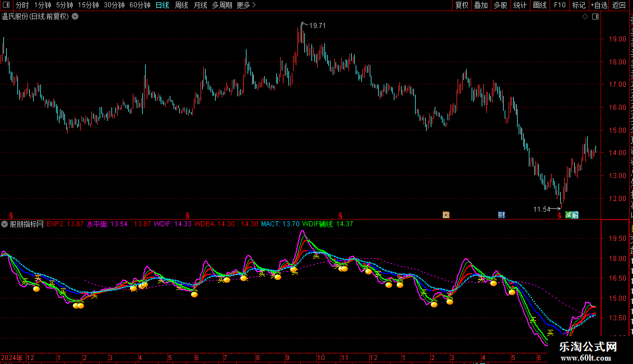Click the WDEA: 14.30 indicator value
The image size is (633, 364).
pyautogui.click(x=214, y=224)
